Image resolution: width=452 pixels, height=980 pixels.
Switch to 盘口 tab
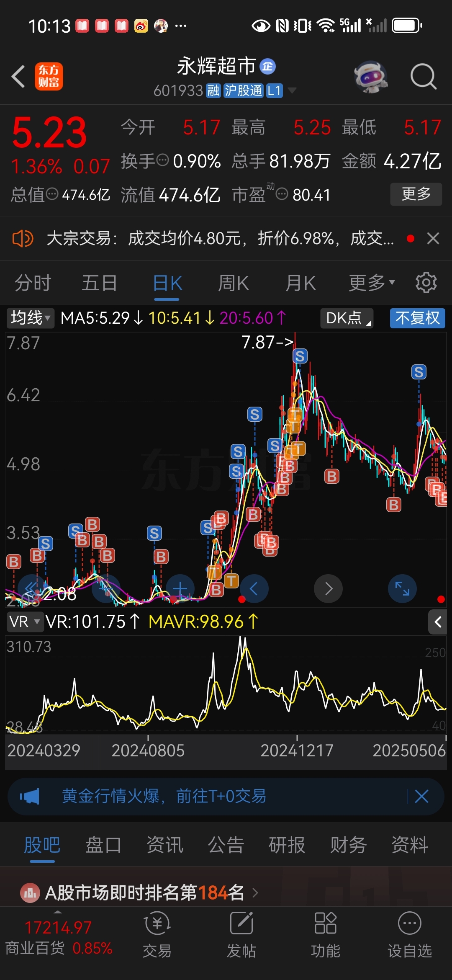coord(103,845)
